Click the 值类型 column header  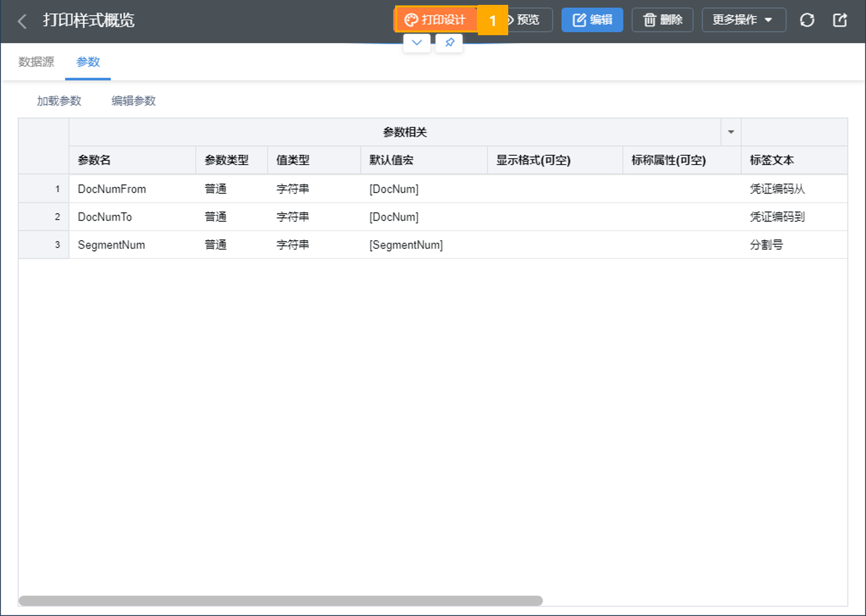(x=314, y=160)
